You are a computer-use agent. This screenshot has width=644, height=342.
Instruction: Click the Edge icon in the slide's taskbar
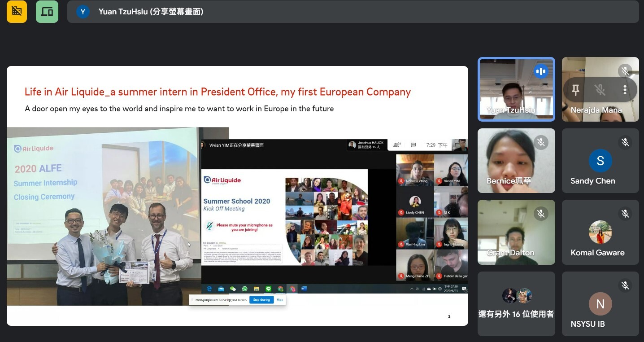click(209, 289)
